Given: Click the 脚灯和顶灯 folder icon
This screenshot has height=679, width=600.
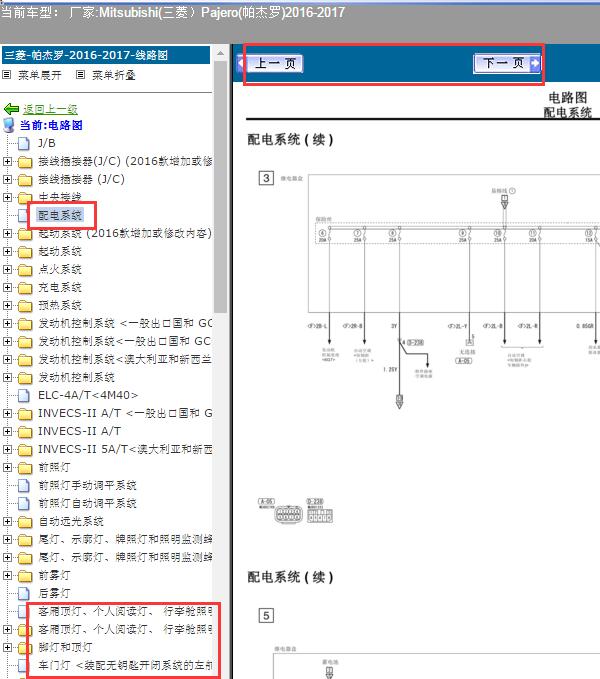Looking at the screenshot, I should 25,648.
